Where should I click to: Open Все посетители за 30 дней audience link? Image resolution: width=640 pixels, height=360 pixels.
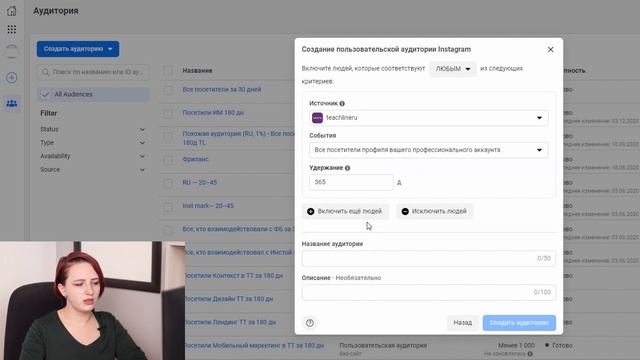tap(222, 89)
